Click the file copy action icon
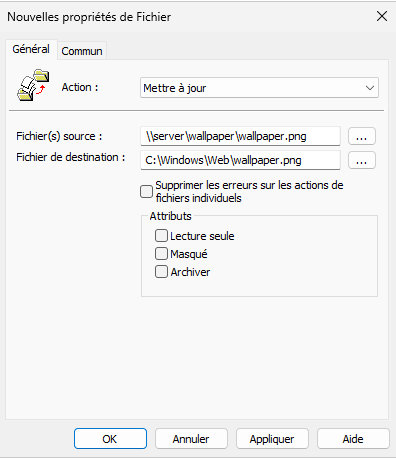The width and height of the screenshot is (396, 459). pyautogui.click(x=33, y=85)
